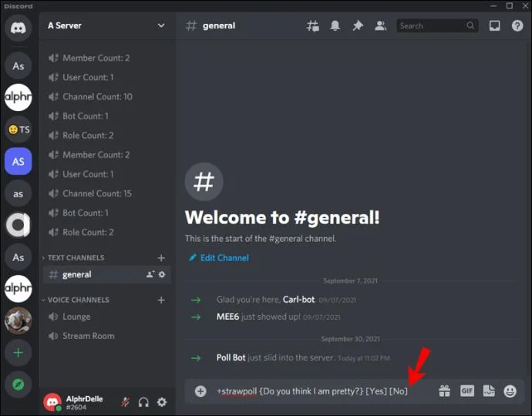The image size is (532, 416).
Task: Edit general channel with gear icon
Action: 162,274
